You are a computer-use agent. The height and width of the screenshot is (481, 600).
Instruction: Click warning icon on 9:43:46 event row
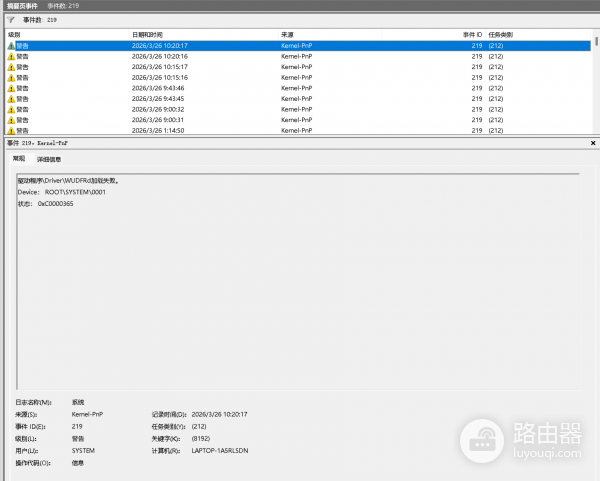click(x=11, y=88)
